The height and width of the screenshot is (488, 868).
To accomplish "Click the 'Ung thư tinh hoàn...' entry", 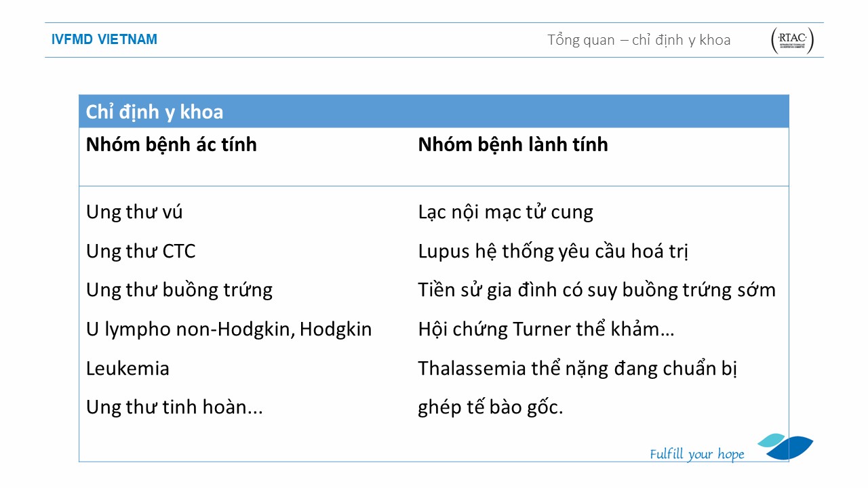I will click(174, 407).
